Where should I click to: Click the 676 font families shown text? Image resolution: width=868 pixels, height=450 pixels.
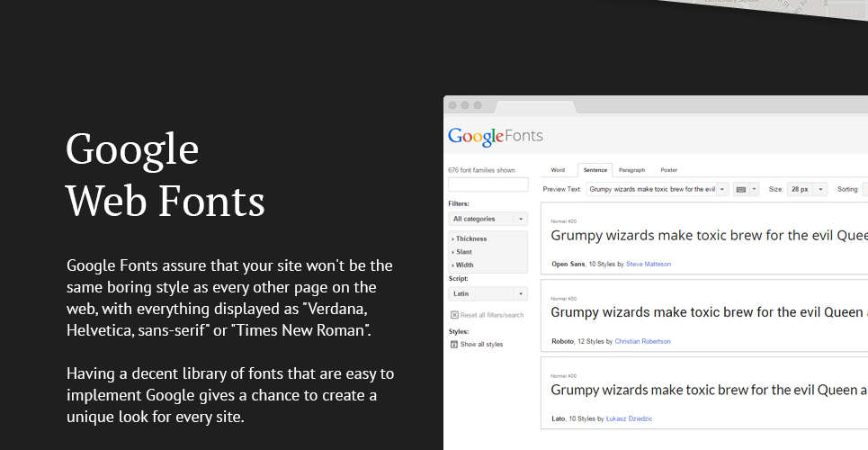(481, 171)
